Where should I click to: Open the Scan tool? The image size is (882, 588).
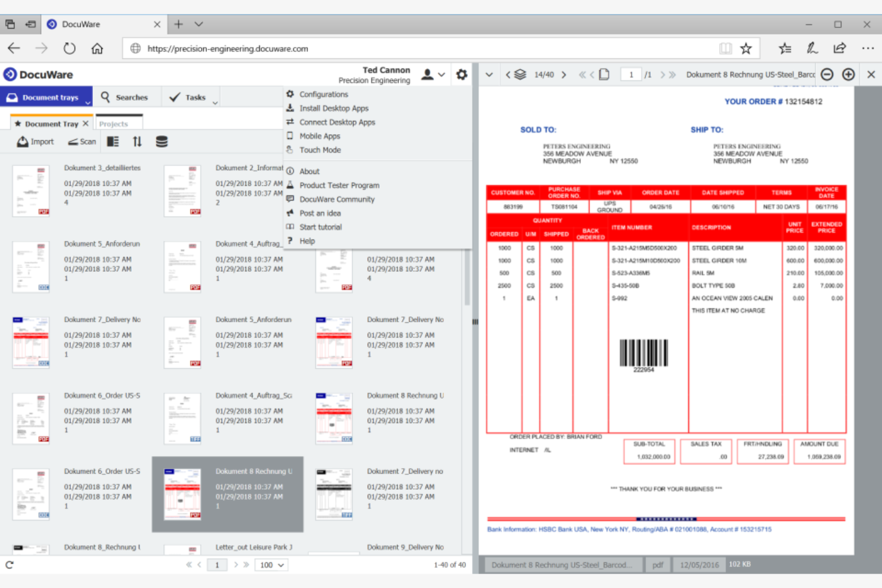click(x=81, y=141)
